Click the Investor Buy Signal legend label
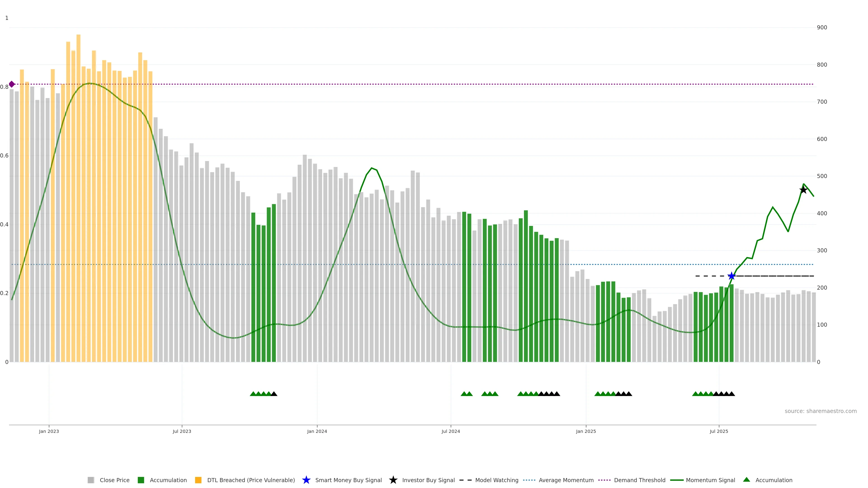 point(428,480)
